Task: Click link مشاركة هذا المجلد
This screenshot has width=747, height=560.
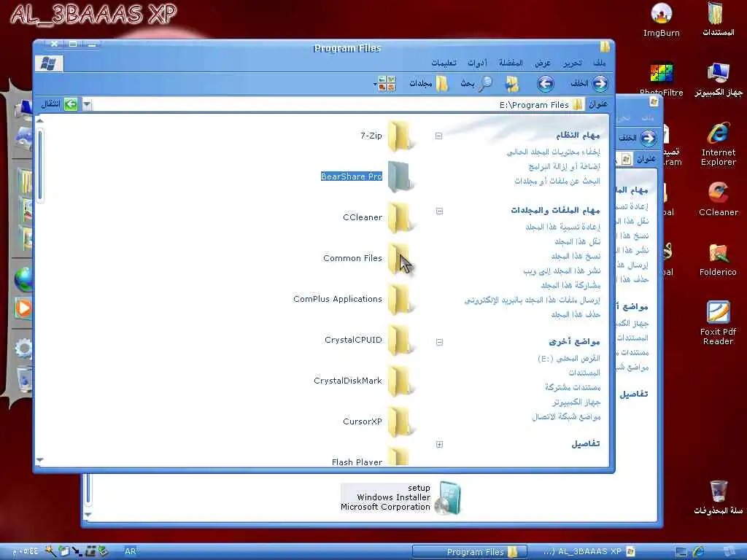Action: coord(570,286)
